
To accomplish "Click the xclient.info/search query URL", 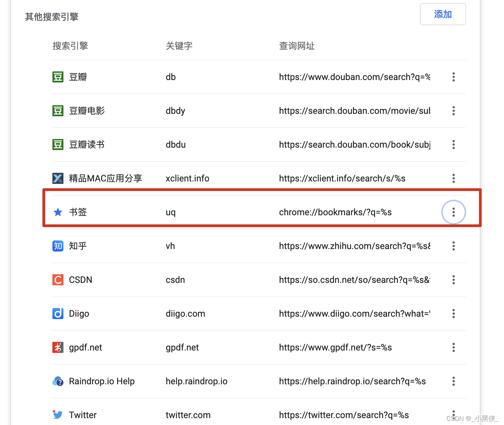I will [x=342, y=178].
